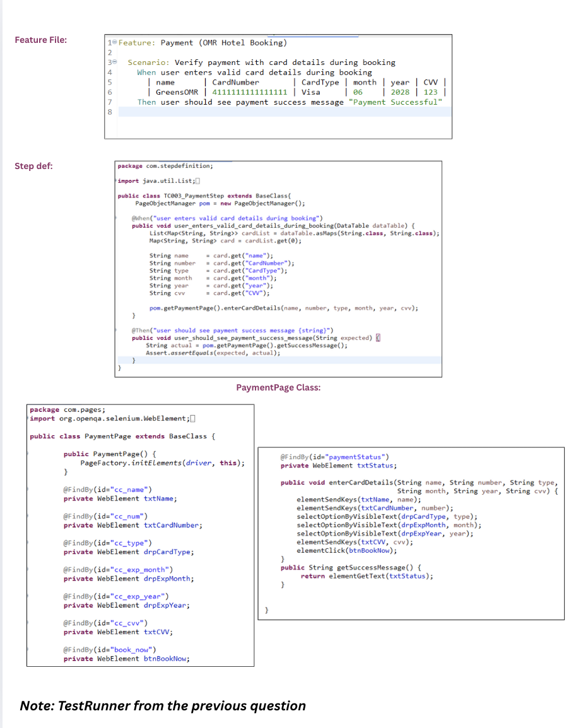Click the Assert.assertEquals statement
Image resolution: width=588 pixels, height=728 pixels.
[x=213, y=353]
